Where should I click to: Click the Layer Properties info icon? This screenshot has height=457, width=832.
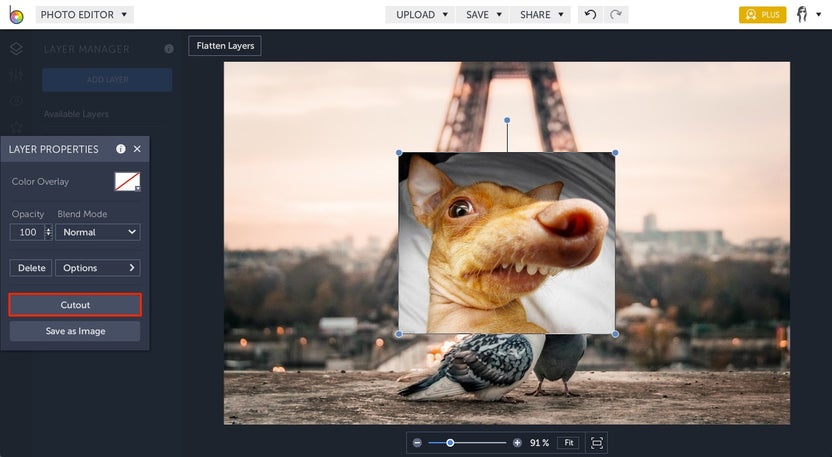click(x=121, y=149)
